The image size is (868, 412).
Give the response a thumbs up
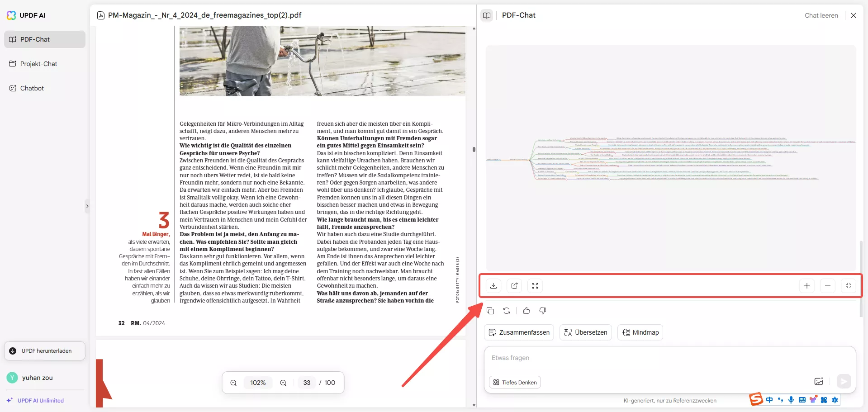click(526, 311)
